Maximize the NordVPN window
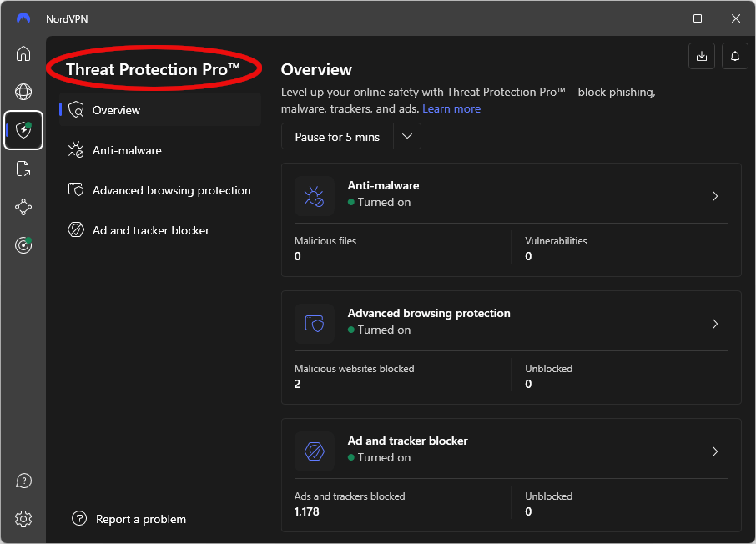 [698, 18]
